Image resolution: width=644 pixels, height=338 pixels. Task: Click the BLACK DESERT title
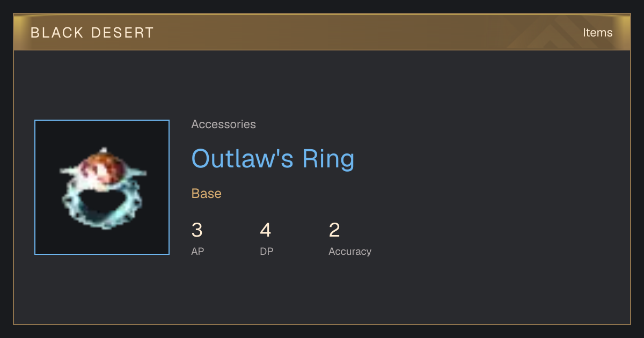[92, 33]
